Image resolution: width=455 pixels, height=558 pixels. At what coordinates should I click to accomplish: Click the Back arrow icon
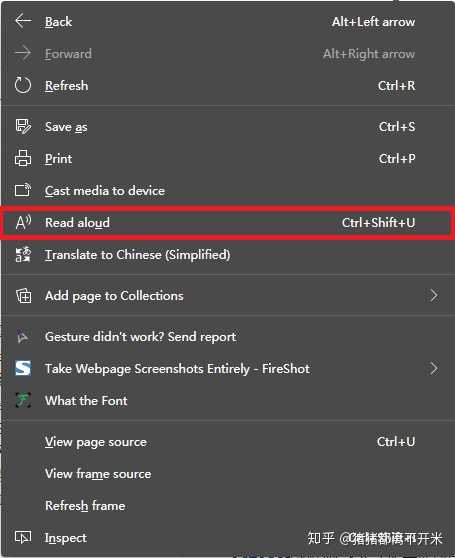[23, 21]
